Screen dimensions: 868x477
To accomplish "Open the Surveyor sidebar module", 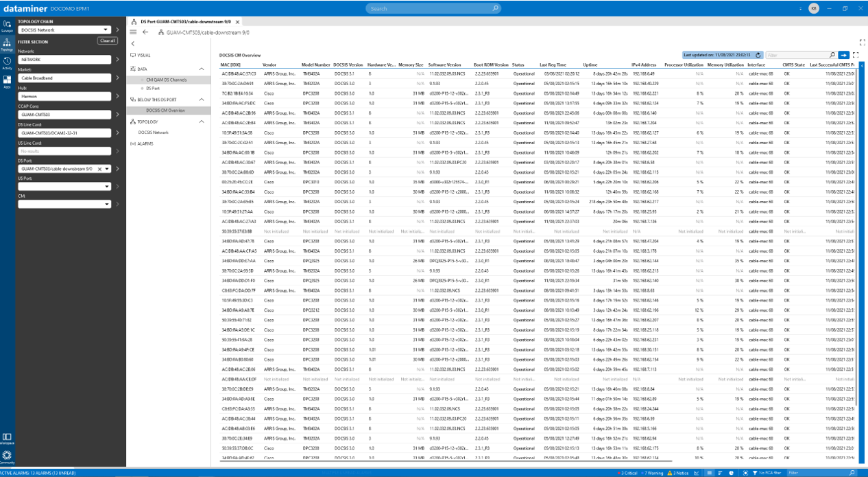I will pyautogui.click(x=7, y=26).
